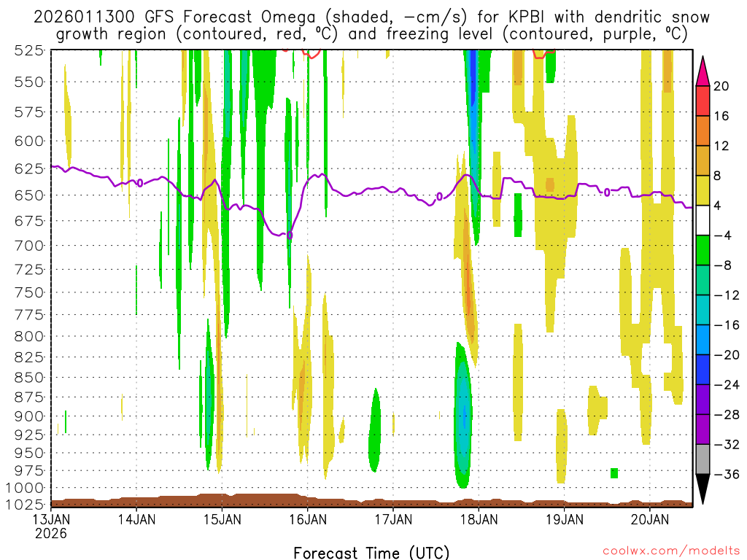Click the freezing-level 0 label near 16JAN

[290, 236]
